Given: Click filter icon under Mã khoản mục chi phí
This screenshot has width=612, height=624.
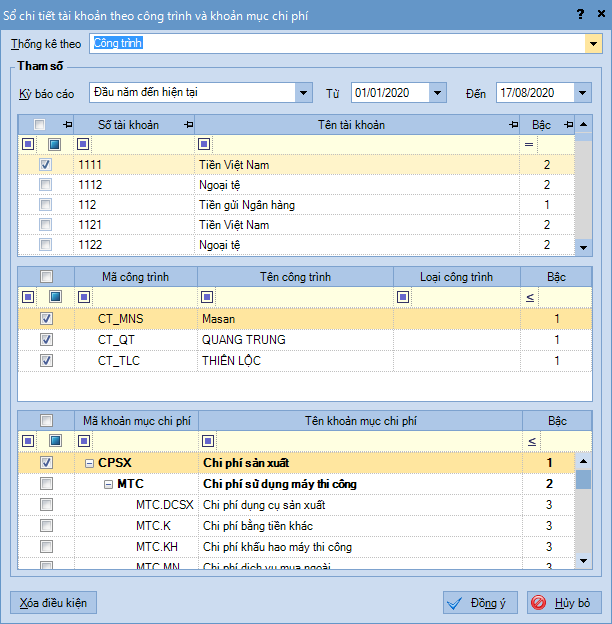Looking at the screenshot, I should coord(82,441).
